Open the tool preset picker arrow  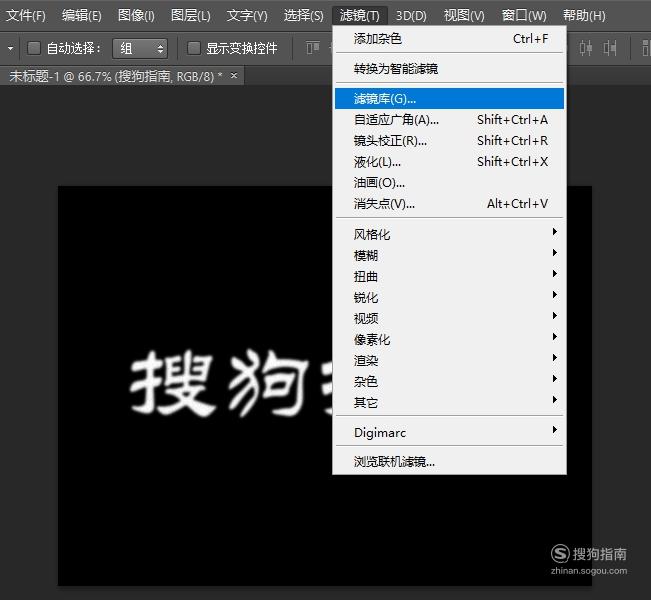click(10, 48)
